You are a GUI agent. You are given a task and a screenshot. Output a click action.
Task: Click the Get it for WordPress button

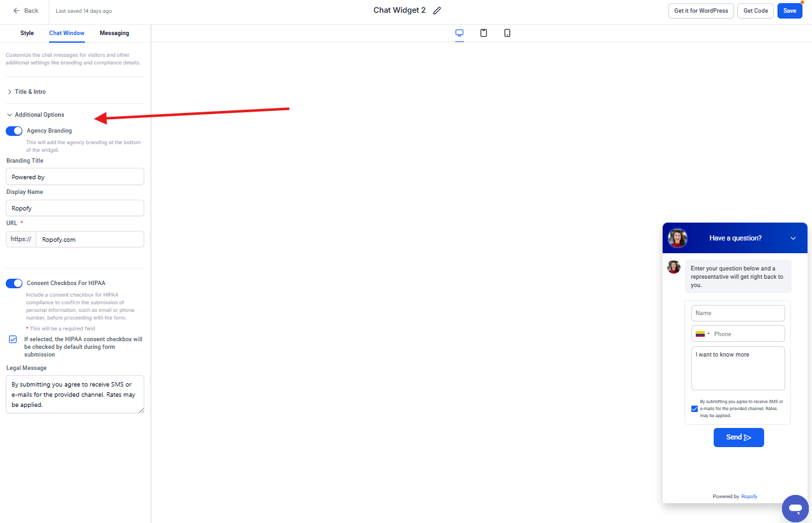coord(701,11)
